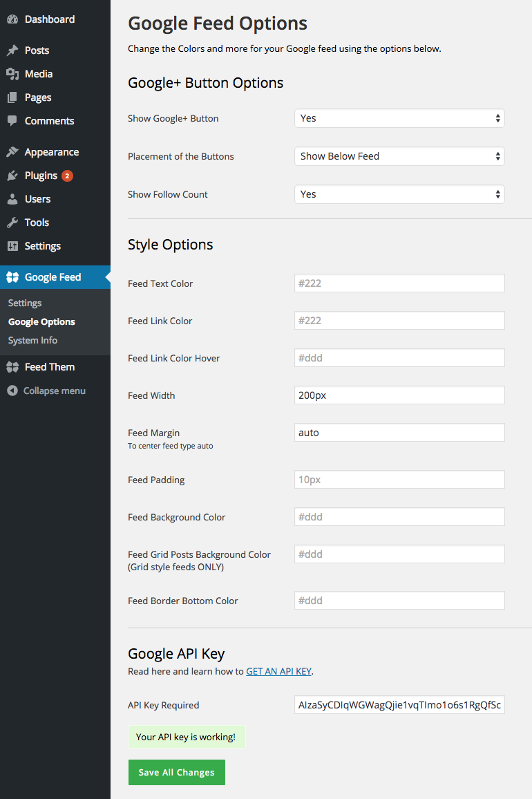
Task: Click the Pages document icon
Action: pyautogui.click(x=12, y=97)
